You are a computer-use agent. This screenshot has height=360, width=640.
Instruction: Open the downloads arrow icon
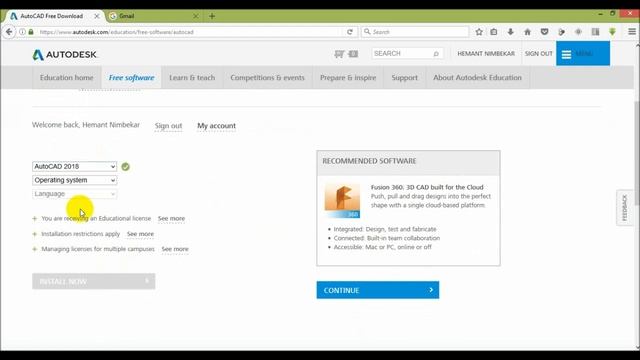[511, 32]
